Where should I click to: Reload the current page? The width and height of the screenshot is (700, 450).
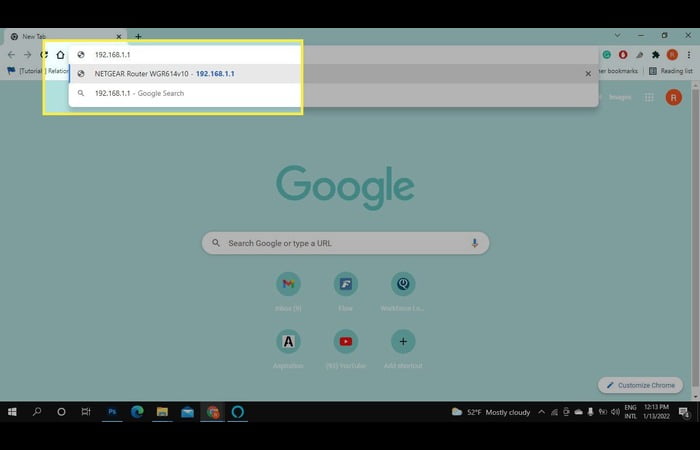[44, 54]
